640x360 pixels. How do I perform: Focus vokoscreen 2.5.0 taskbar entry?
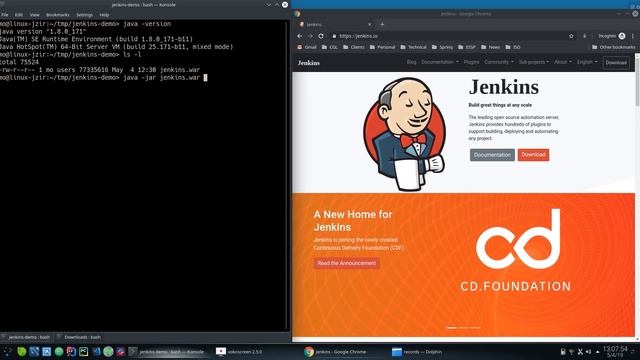pos(240,351)
